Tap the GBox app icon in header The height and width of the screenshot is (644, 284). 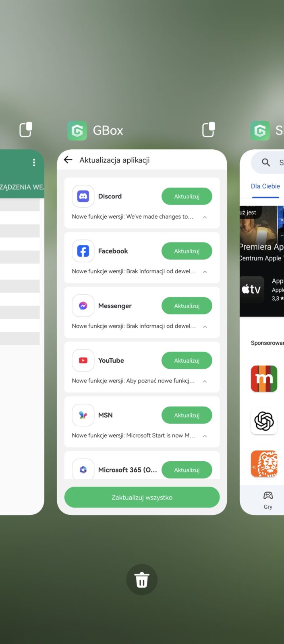[x=77, y=130]
